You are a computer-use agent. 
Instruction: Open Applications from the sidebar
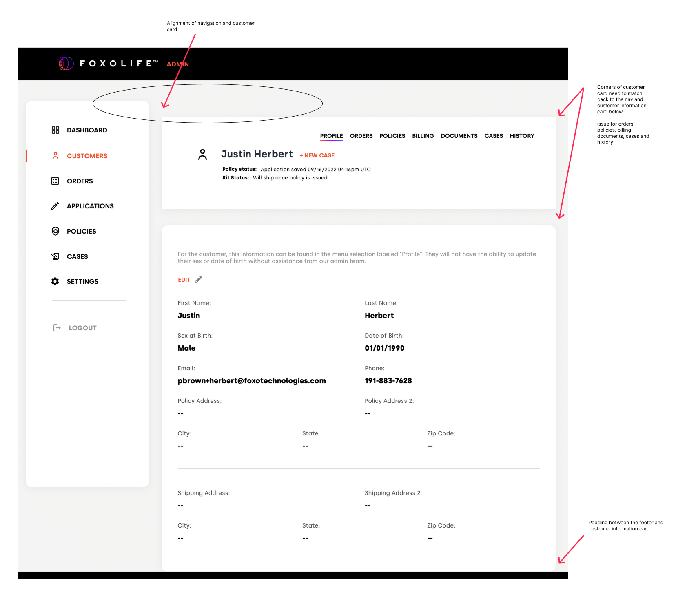(90, 206)
